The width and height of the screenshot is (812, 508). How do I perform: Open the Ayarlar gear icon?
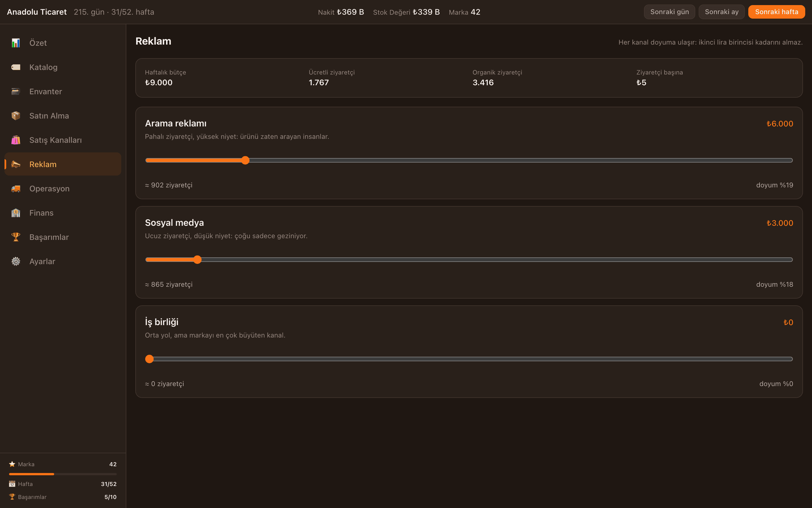pyautogui.click(x=16, y=261)
